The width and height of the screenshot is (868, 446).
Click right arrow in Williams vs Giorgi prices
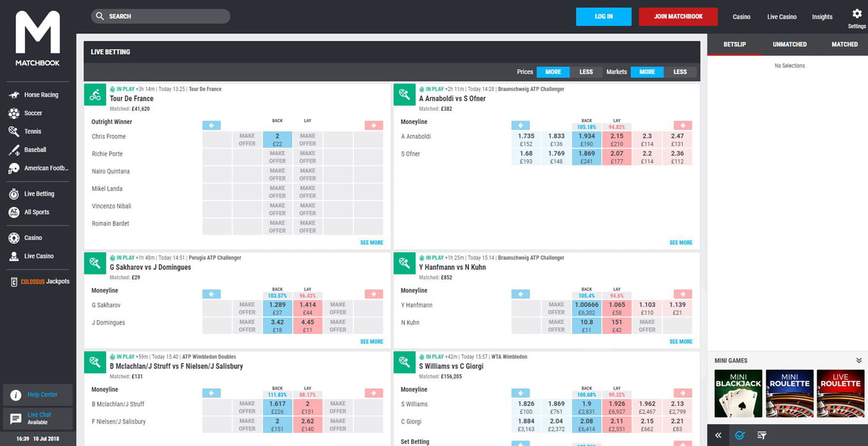pyautogui.click(x=683, y=393)
